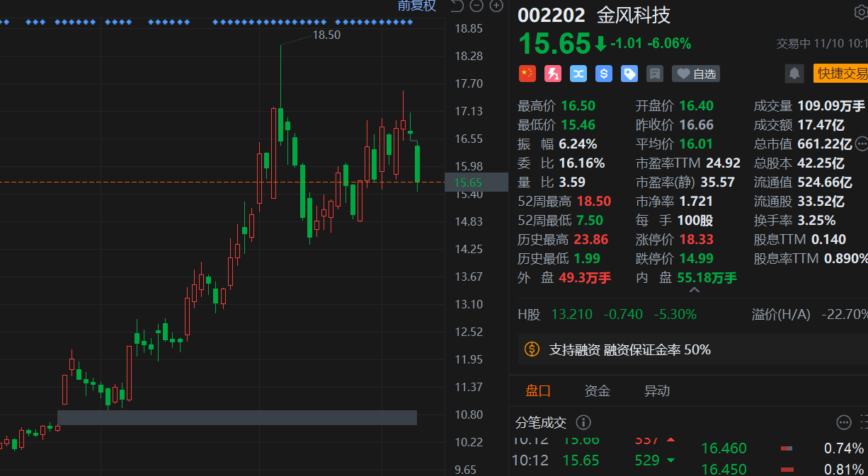Click the blue dollar sign icon
This screenshot has width=868, height=476.
(603, 74)
